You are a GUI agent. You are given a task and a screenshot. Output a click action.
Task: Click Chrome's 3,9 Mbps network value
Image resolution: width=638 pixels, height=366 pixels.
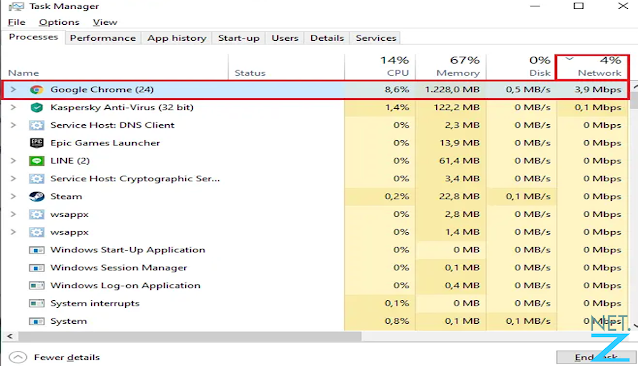click(598, 89)
